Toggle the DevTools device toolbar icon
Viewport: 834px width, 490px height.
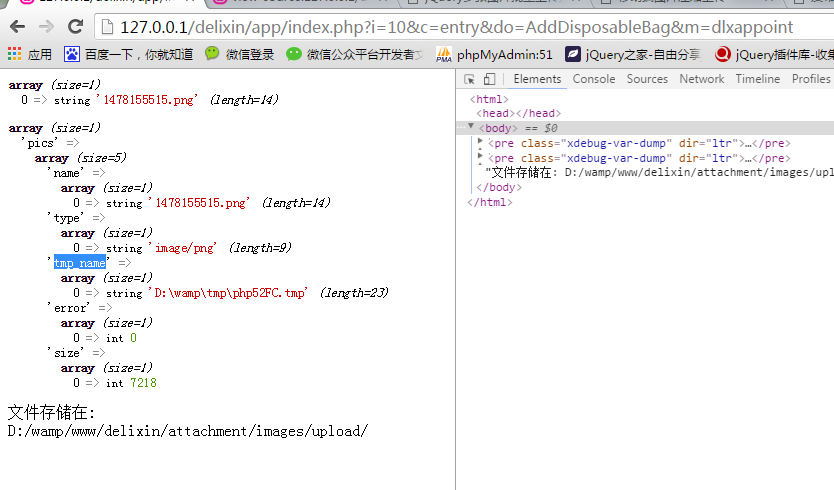490,79
